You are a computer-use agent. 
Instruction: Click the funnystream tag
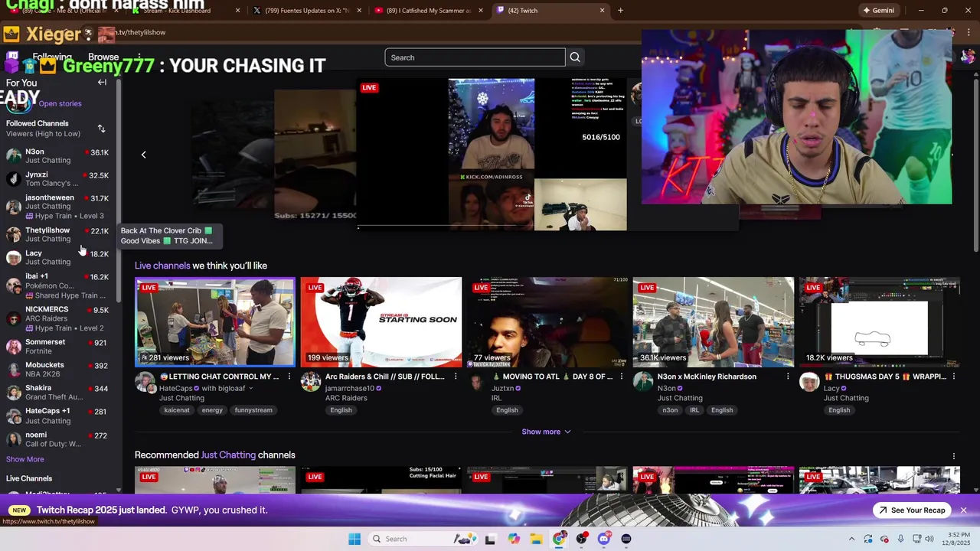click(253, 410)
